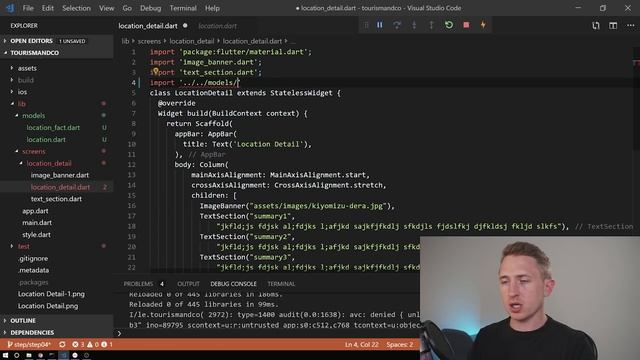Open the Help menu
This screenshot has width=640, height=360.
coord(212,8)
